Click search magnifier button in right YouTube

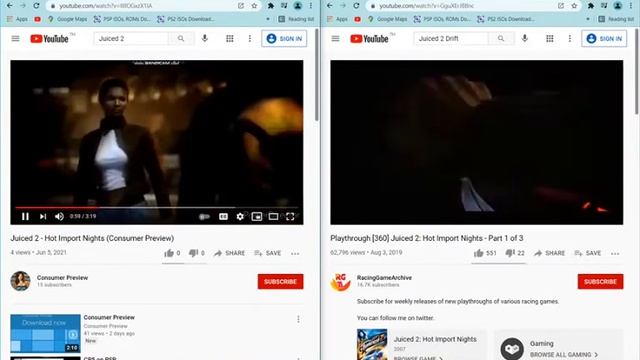[x=501, y=38]
